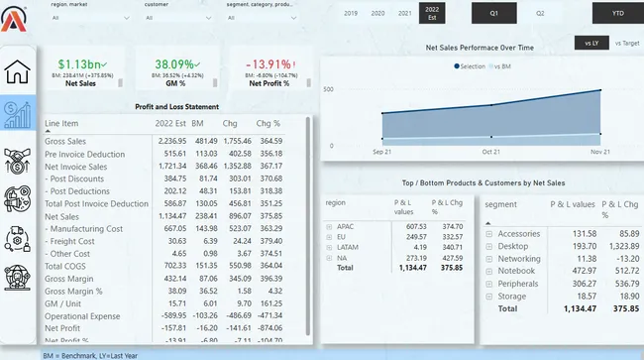Select the Total COGS row label

pos(64,267)
